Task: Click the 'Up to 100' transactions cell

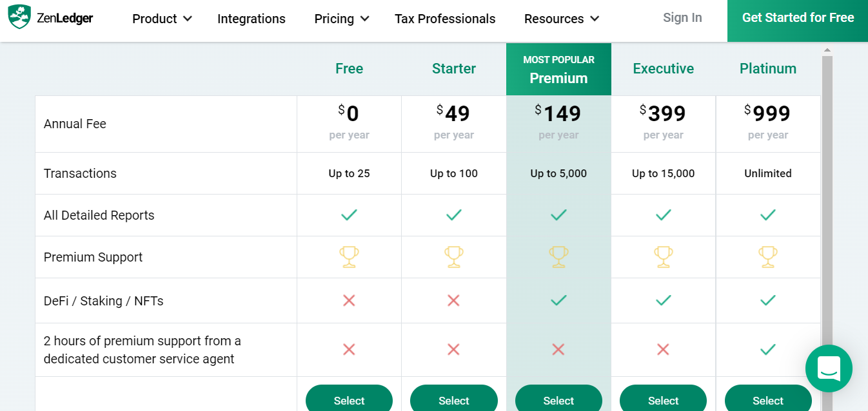Action: pyautogui.click(x=454, y=173)
